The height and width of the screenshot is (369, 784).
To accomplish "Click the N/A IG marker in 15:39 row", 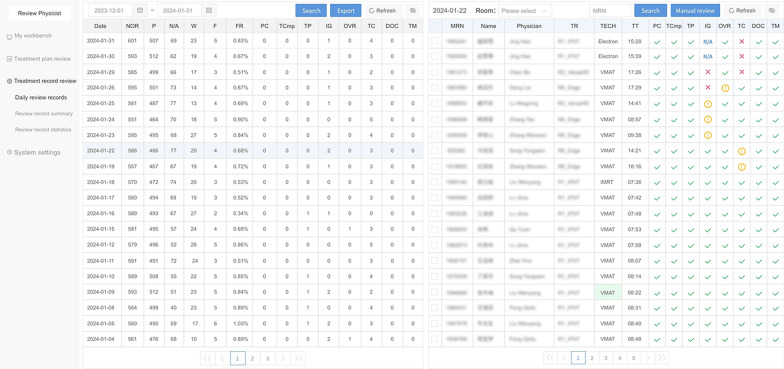I will click(708, 57).
